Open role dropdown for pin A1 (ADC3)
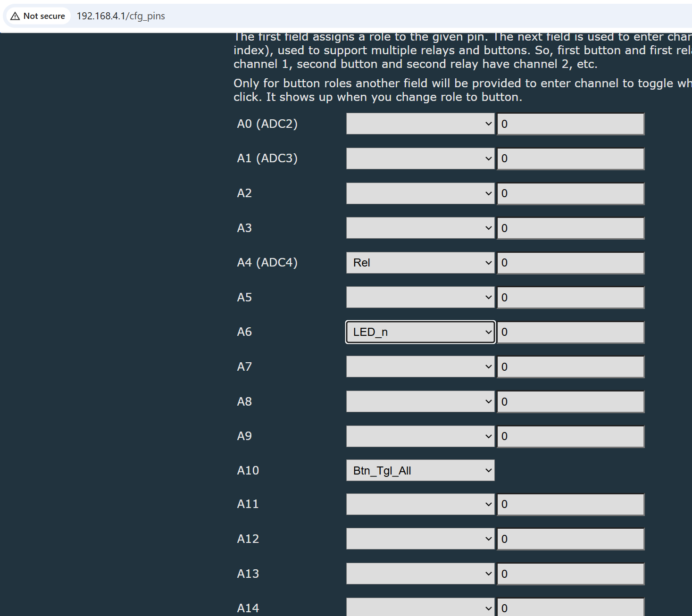Viewport: 692px width, 616px height. pos(420,158)
